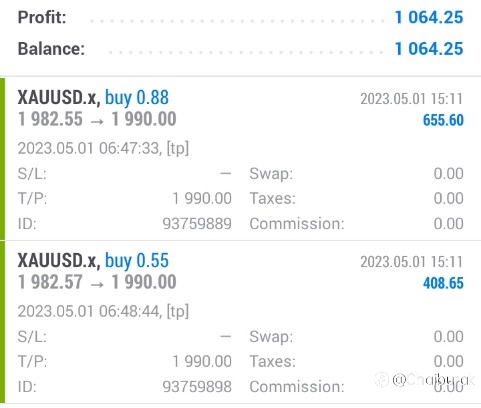Click the order ID 93759898
Image resolution: width=481 pixels, height=408 pixels.
pyautogui.click(x=197, y=387)
